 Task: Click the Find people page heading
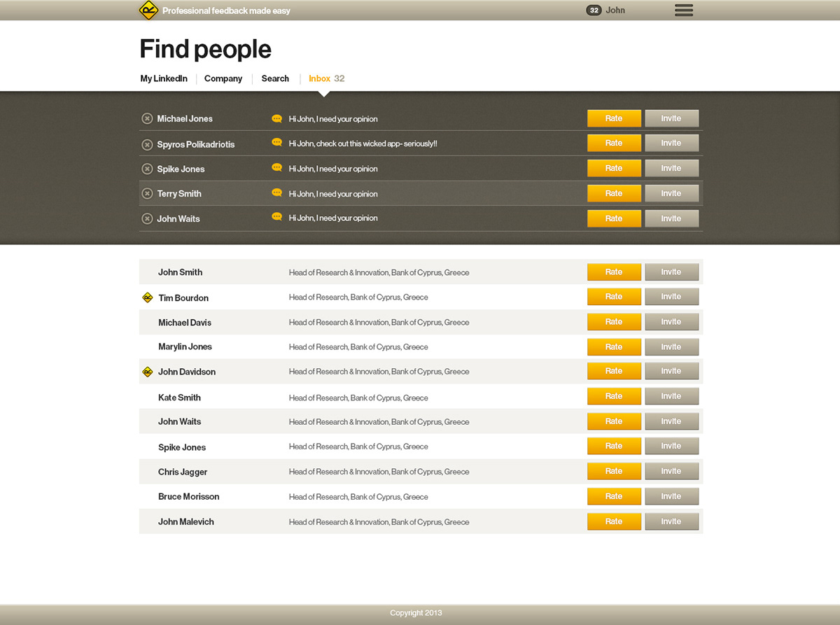(206, 50)
